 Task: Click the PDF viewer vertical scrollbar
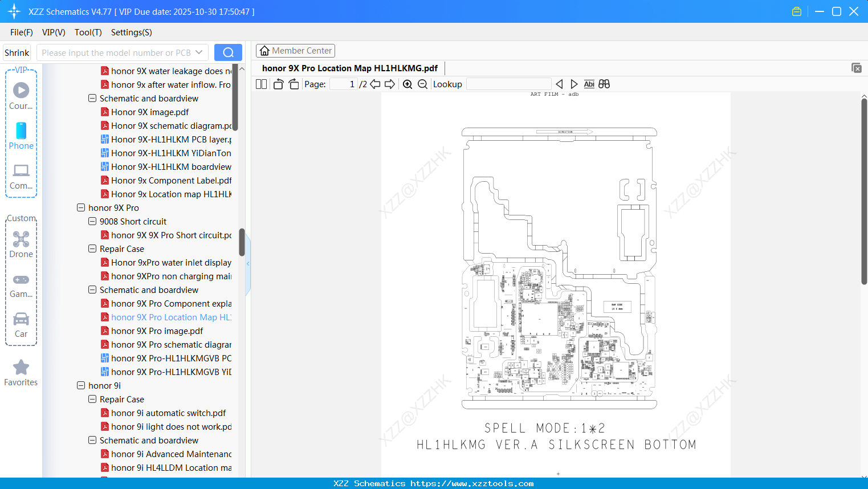tap(864, 191)
